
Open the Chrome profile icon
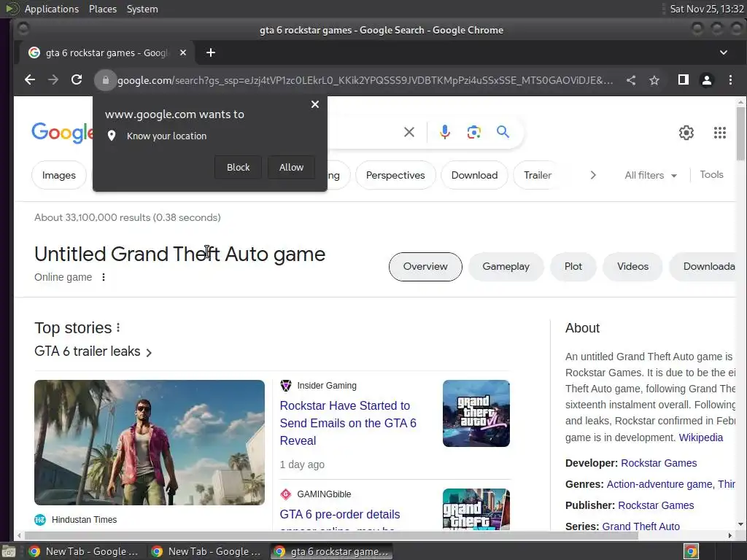(706, 80)
